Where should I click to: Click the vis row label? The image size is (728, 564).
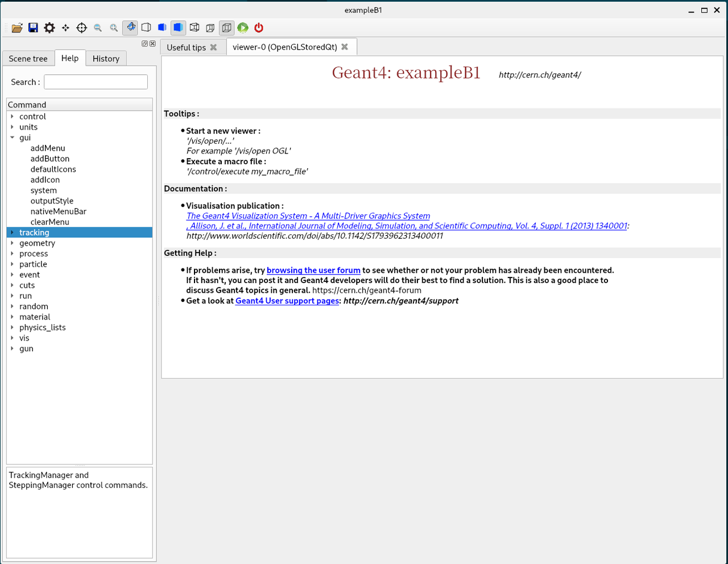(x=24, y=338)
